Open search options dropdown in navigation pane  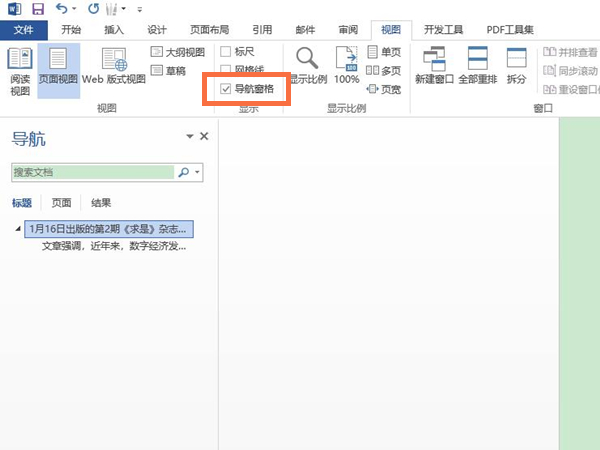198,172
